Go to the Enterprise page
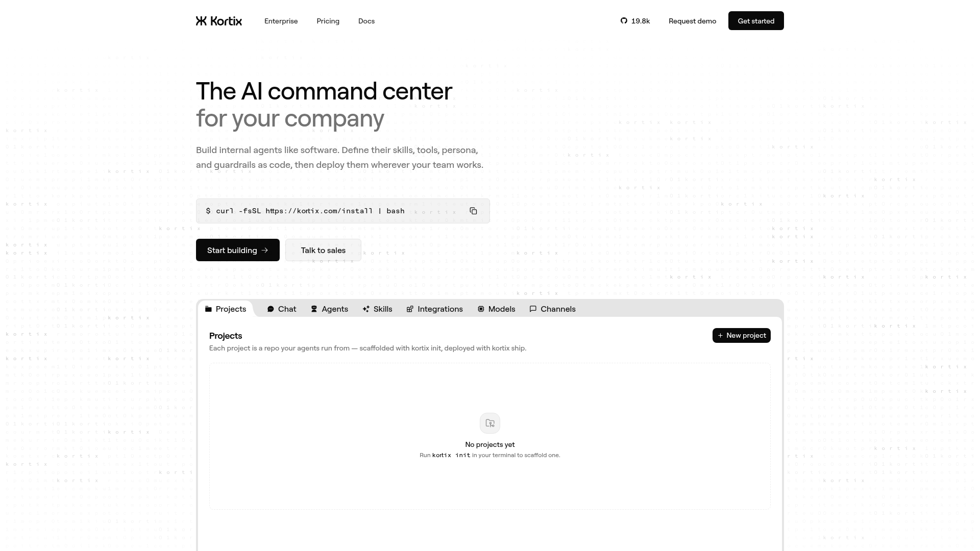Viewport: 980px width, 551px height. 281,21
